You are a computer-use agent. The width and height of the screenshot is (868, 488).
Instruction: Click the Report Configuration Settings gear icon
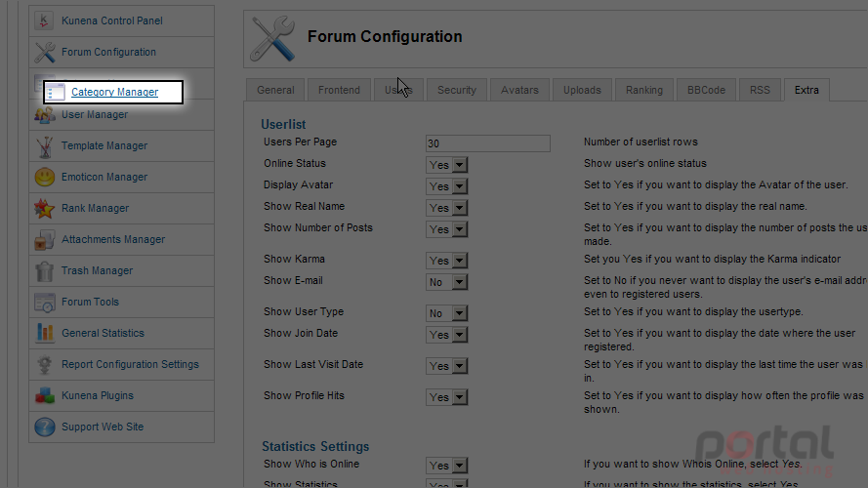point(44,365)
